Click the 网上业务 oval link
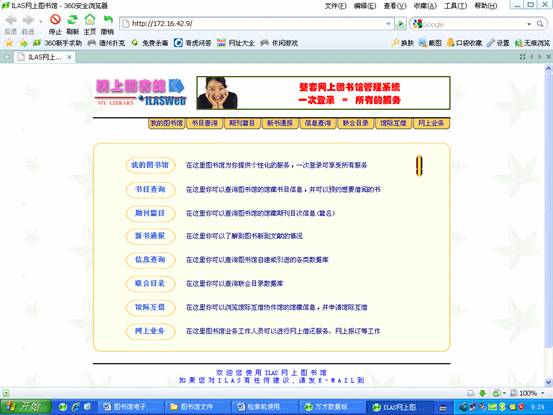This screenshot has width=553, height=415. [x=150, y=331]
